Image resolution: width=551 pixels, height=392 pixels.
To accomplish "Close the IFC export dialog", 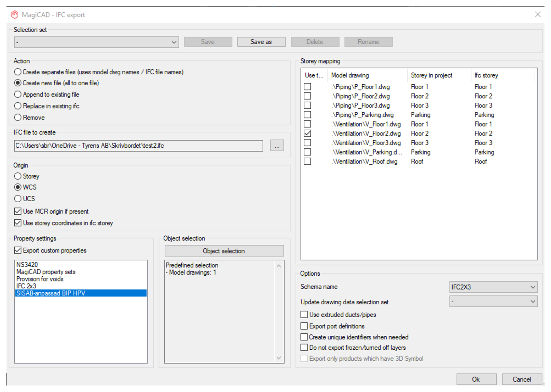I will tap(538, 14).
